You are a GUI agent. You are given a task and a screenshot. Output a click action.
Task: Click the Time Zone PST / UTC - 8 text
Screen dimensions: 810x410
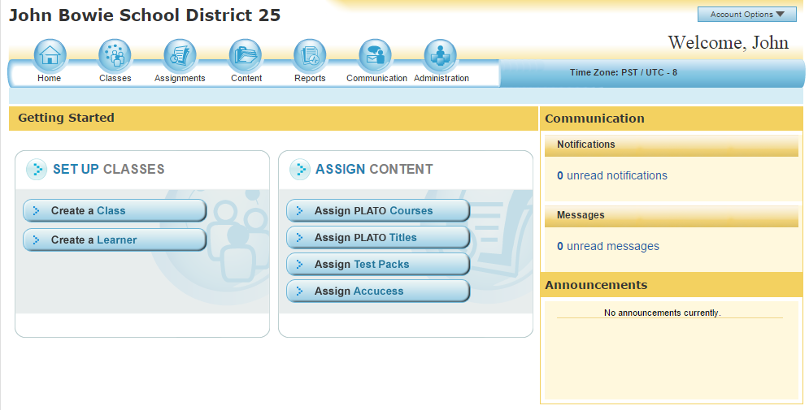624,73
